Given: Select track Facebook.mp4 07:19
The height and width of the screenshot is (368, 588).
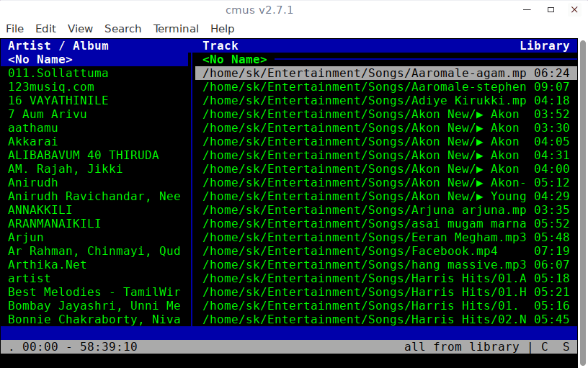Looking at the screenshot, I should click(386, 251).
